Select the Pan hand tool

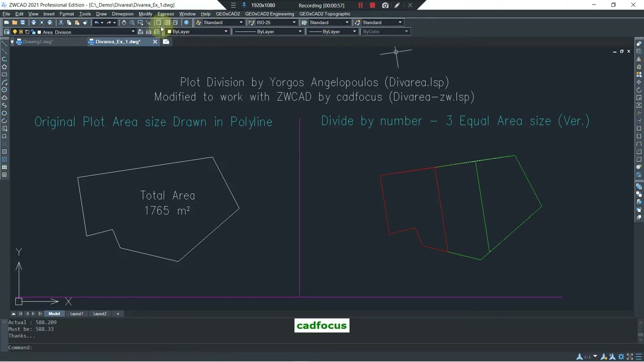[x=124, y=22]
